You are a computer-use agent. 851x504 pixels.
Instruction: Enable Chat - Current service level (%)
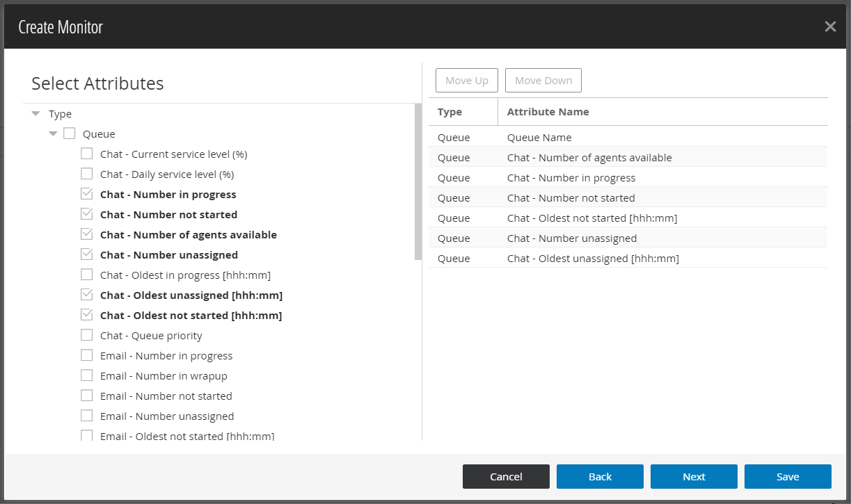coord(86,153)
